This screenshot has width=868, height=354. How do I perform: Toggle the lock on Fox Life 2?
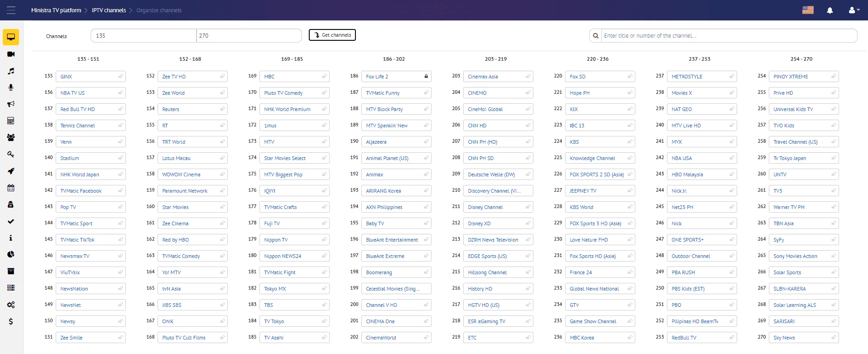coord(426,76)
